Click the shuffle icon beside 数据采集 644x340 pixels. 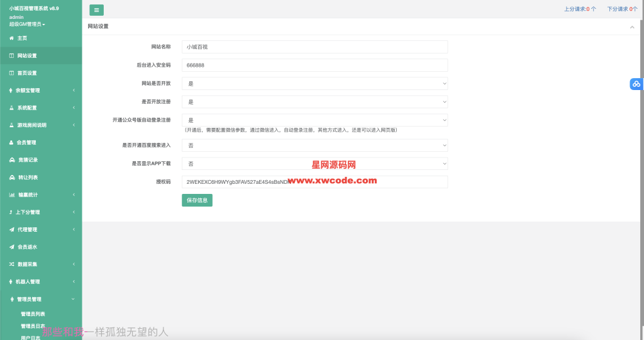(x=11, y=264)
